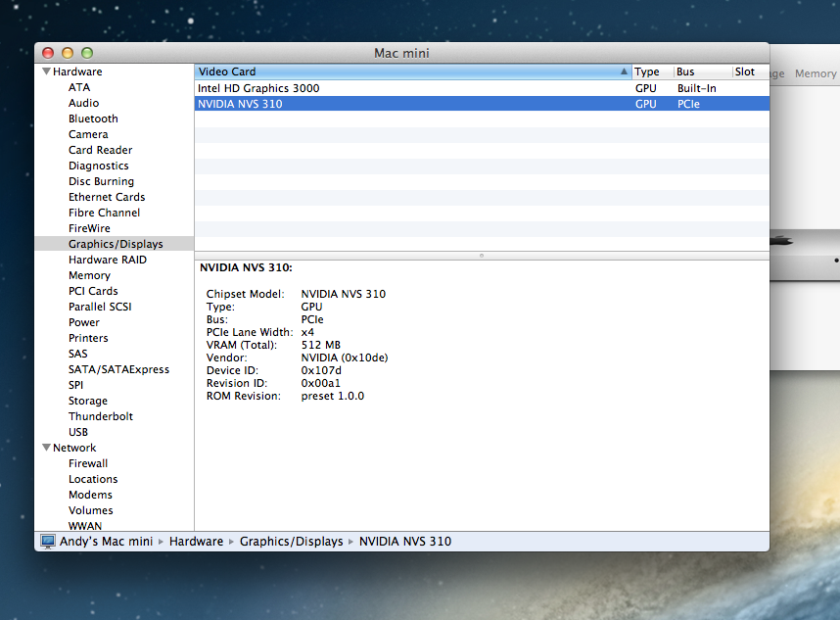Select Locations under Network

[93, 479]
